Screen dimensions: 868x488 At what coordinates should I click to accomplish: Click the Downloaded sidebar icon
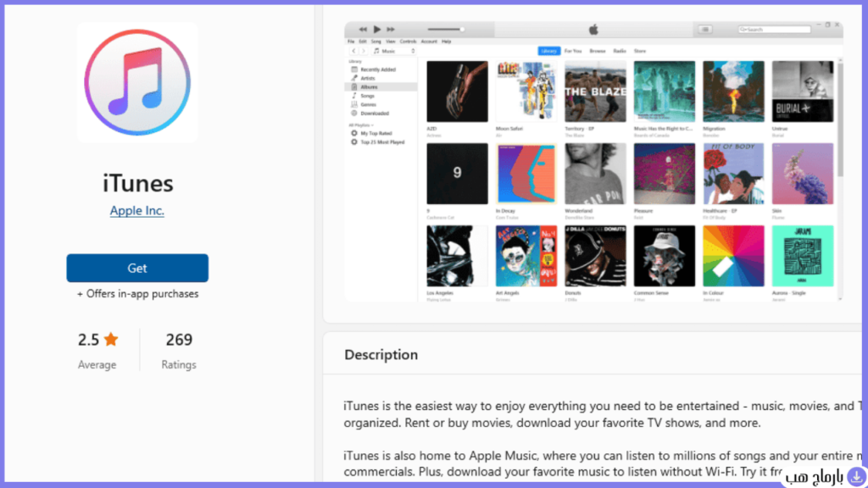[x=354, y=114]
